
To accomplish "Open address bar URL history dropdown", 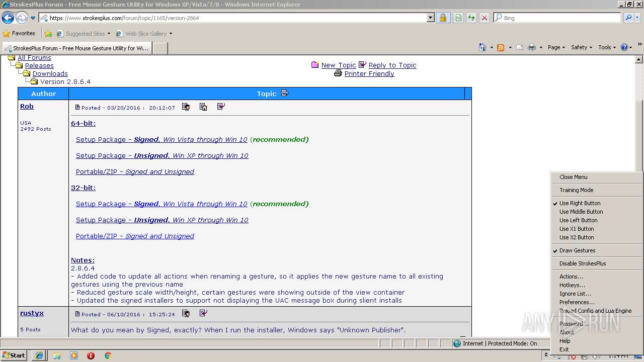I will coord(430,18).
